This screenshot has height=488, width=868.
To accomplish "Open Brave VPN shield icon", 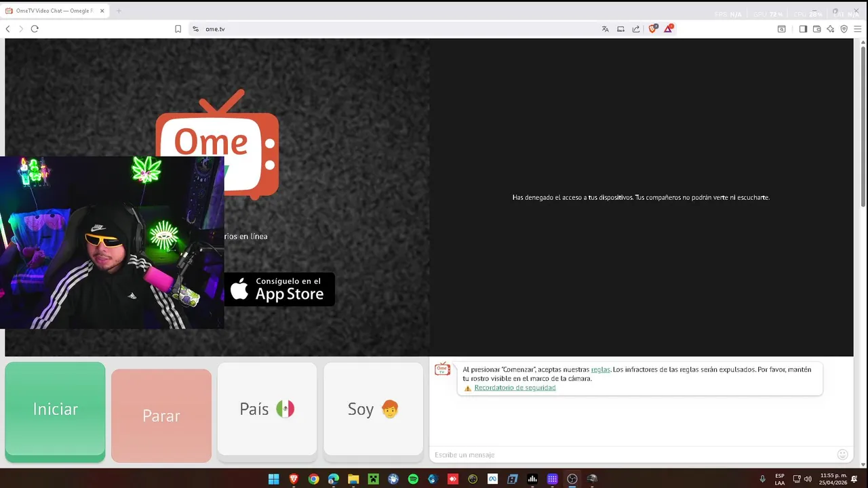I will tap(844, 29).
